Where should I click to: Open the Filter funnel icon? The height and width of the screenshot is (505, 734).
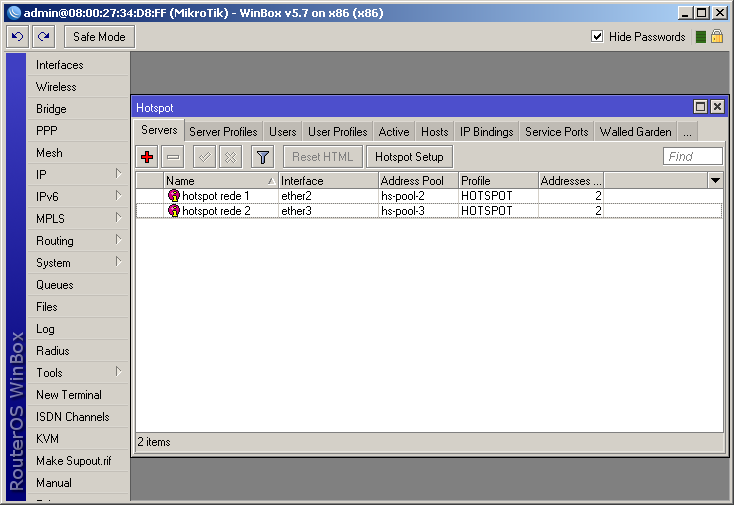pyautogui.click(x=263, y=157)
